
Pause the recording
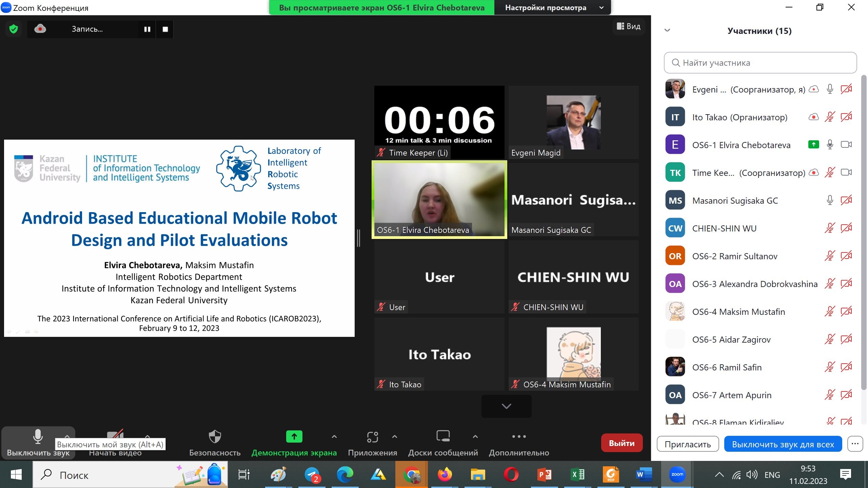[x=147, y=29]
